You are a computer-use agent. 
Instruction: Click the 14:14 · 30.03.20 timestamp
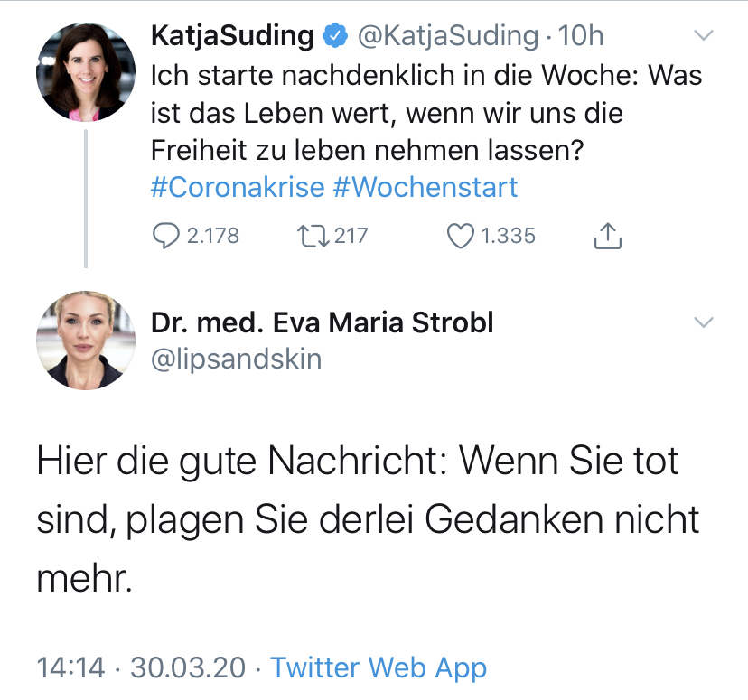click(x=141, y=667)
